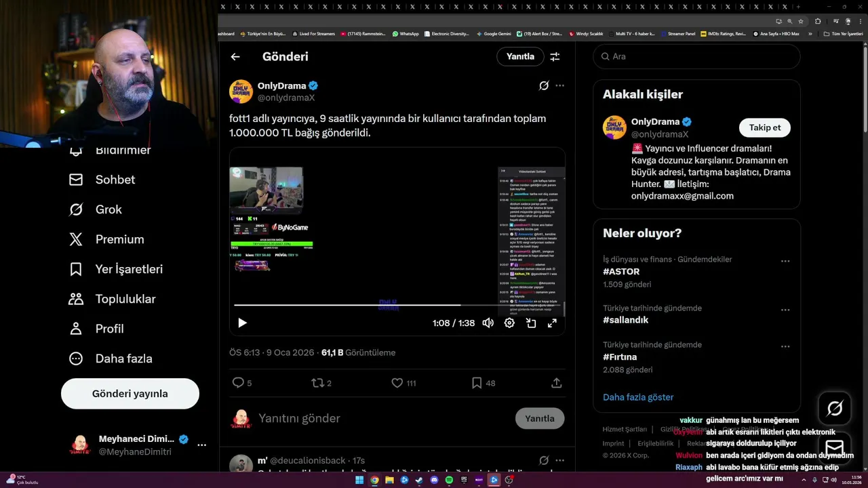The height and width of the screenshot is (488, 868).
Task: Bookmark this page with star icon
Action: pyautogui.click(x=801, y=21)
